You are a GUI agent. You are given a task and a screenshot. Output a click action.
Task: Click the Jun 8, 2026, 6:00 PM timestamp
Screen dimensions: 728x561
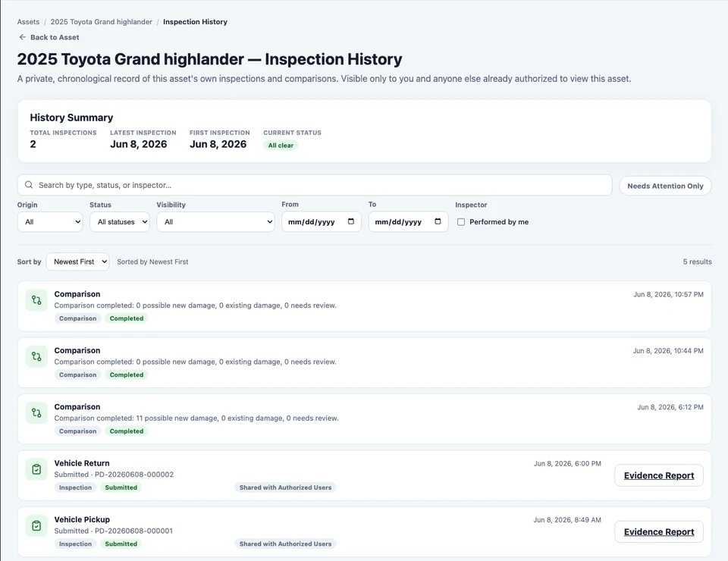567,463
